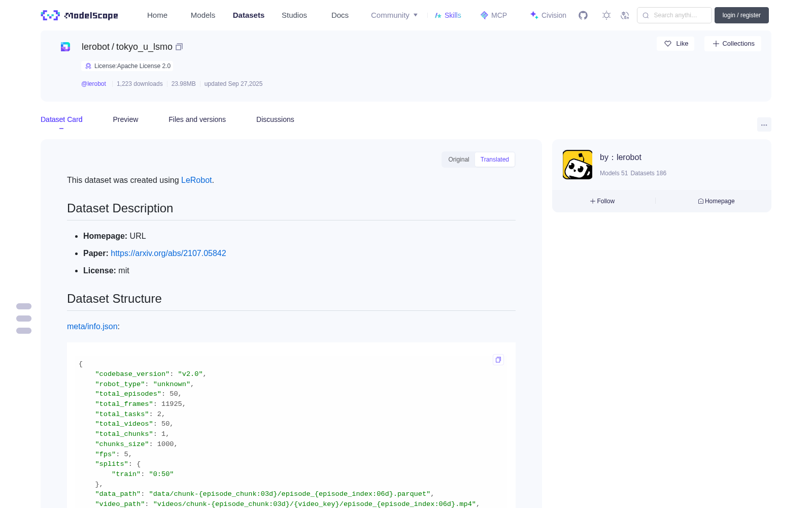Click the "total_episodes": 50 line
The image size is (812, 508).
point(139,394)
